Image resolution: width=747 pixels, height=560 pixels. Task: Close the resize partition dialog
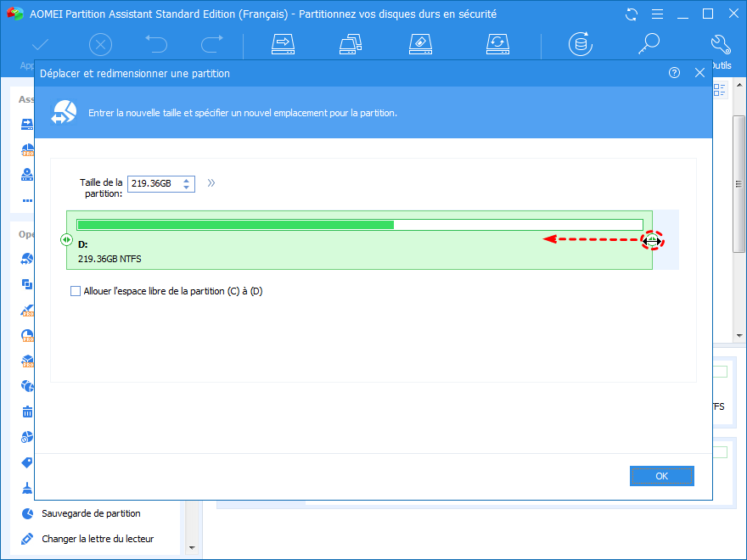(699, 73)
